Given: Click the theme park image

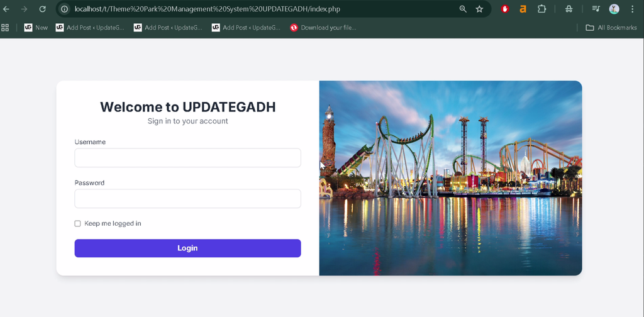Looking at the screenshot, I should [x=450, y=178].
